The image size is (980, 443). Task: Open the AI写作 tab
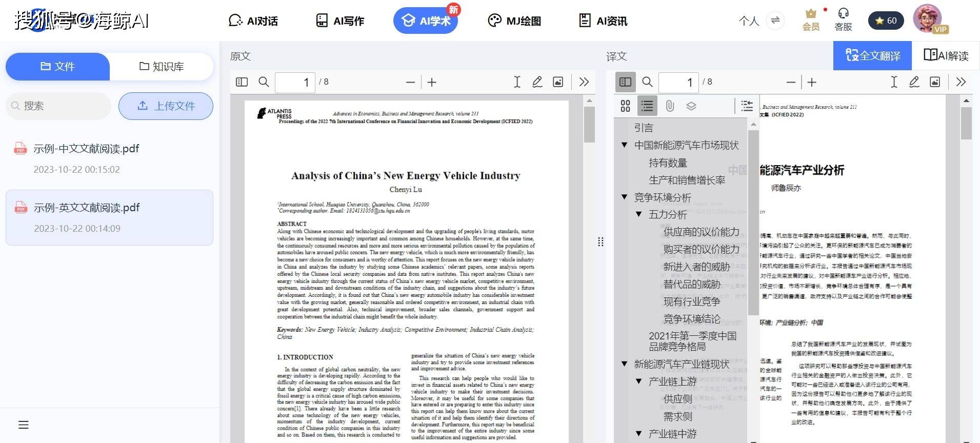coord(340,21)
